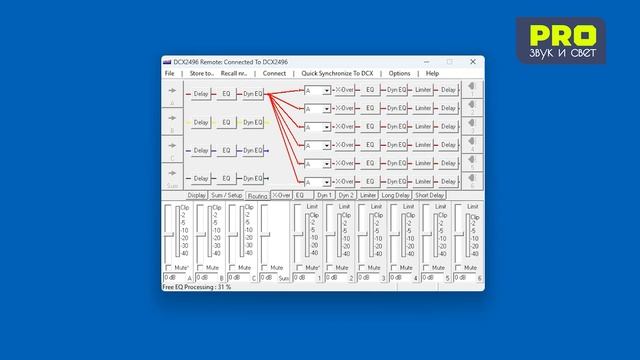Screen dimensions: 640x360
Task: Mute output channel 5
Action: click(x=426, y=267)
